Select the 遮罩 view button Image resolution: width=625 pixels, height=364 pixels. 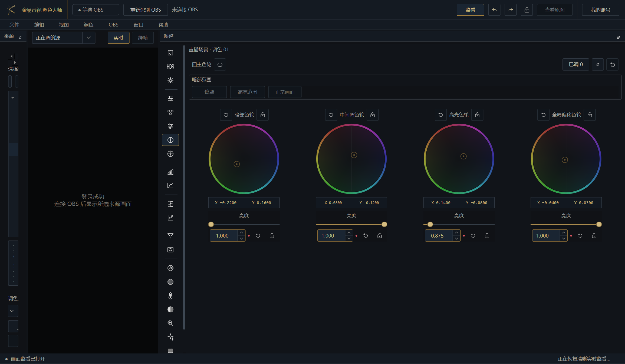point(209,92)
